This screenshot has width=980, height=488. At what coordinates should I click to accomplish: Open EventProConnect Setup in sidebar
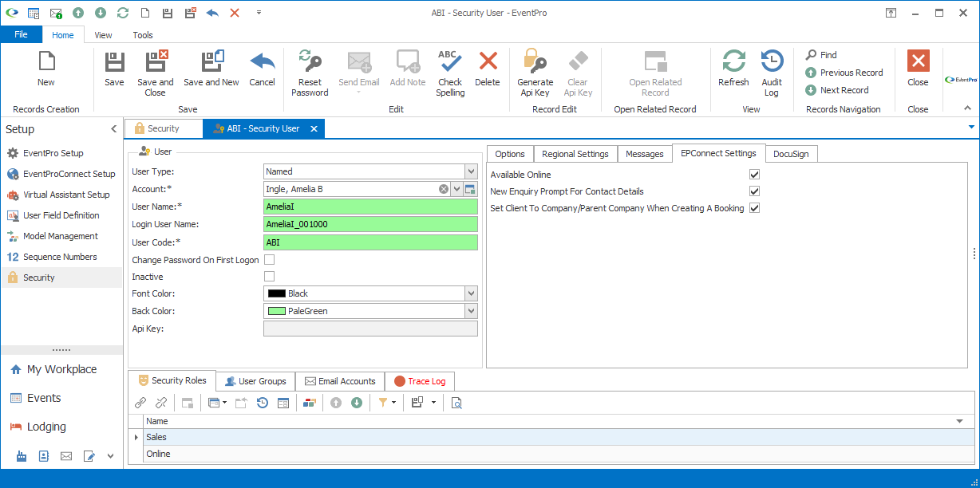click(x=62, y=174)
